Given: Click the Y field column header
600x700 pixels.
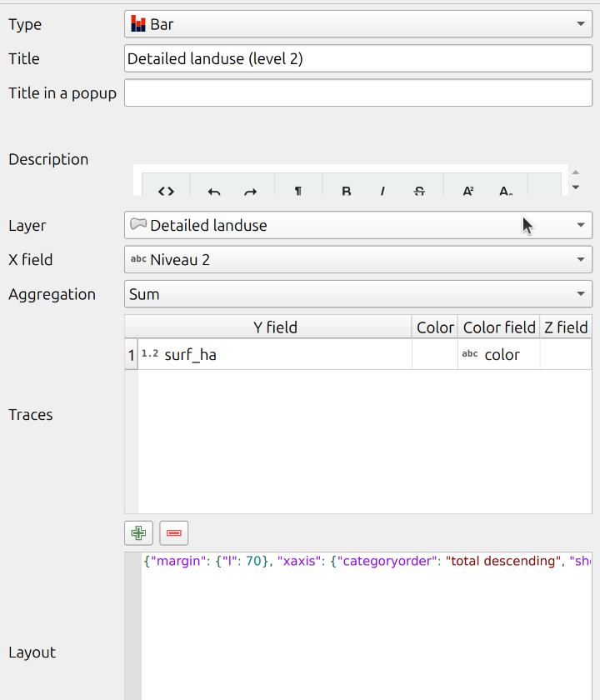Looking at the screenshot, I should click(x=275, y=327).
